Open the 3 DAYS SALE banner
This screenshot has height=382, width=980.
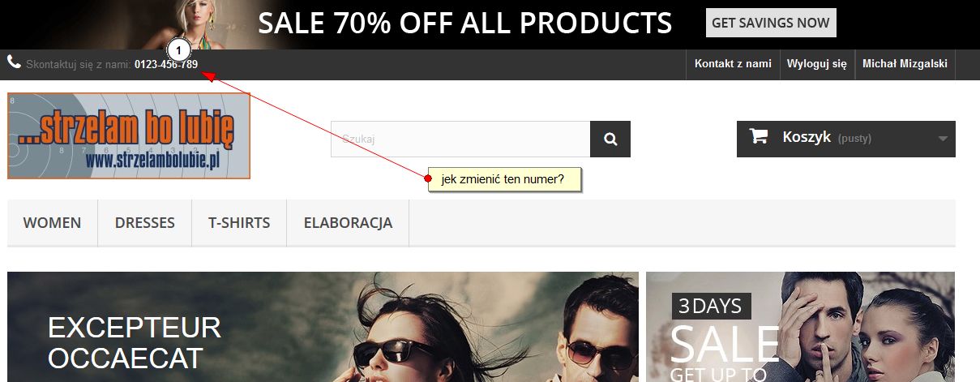pos(801,327)
